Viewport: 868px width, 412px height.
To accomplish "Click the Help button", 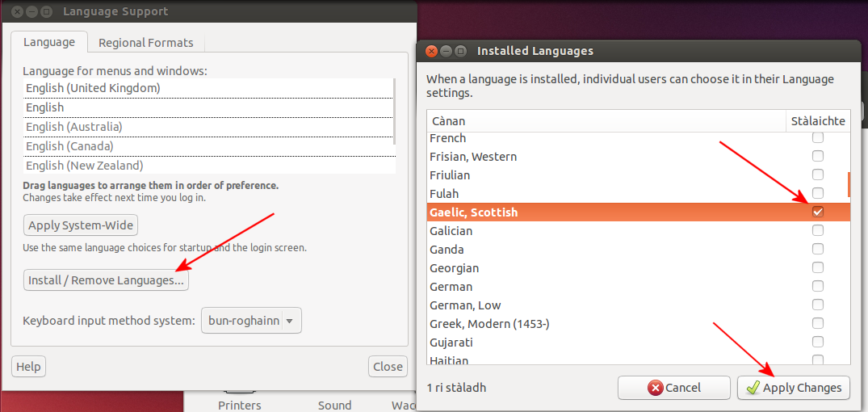I will tap(28, 367).
